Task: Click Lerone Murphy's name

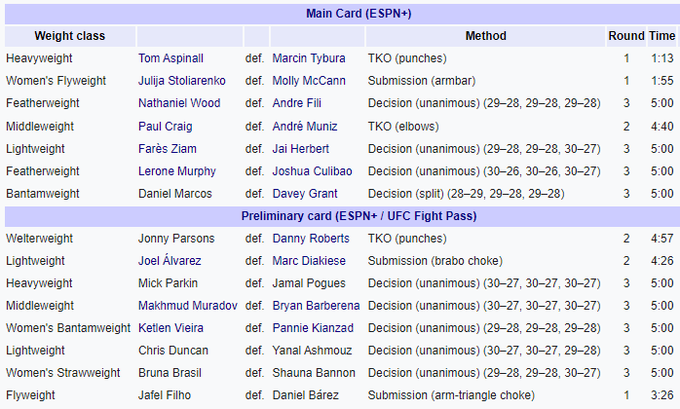Action: click(175, 171)
